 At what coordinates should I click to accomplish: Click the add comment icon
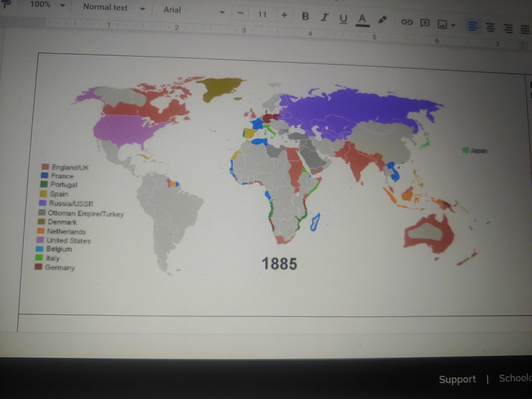[x=425, y=23]
